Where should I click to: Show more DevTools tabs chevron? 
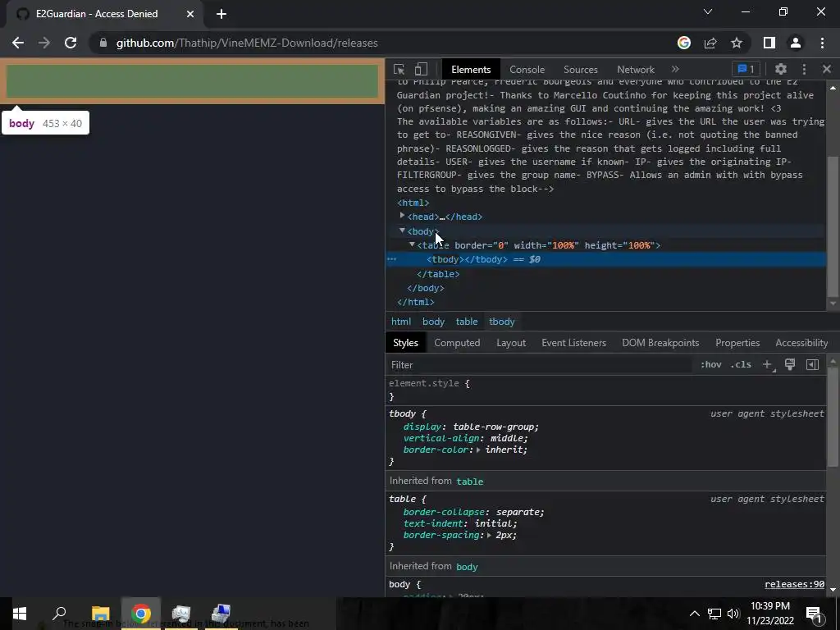pyautogui.click(x=675, y=69)
